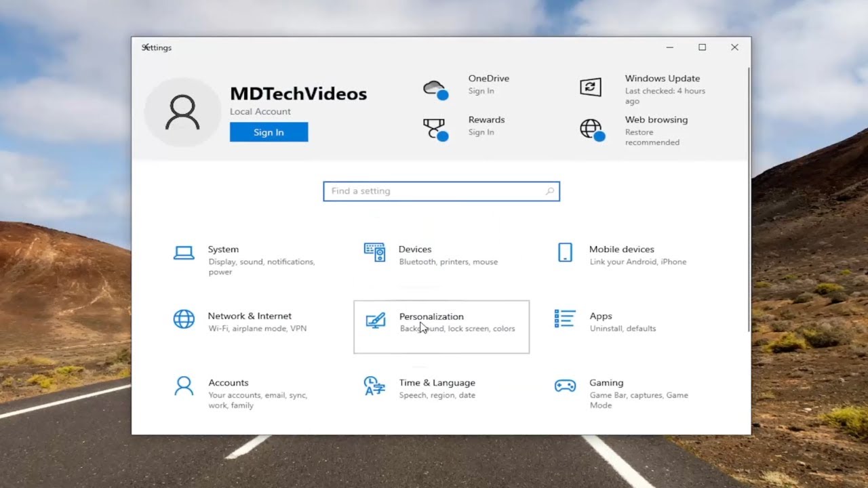Viewport: 868px width, 488px height.
Task: Focus the Find a setting search box
Action: (x=441, y=191)
